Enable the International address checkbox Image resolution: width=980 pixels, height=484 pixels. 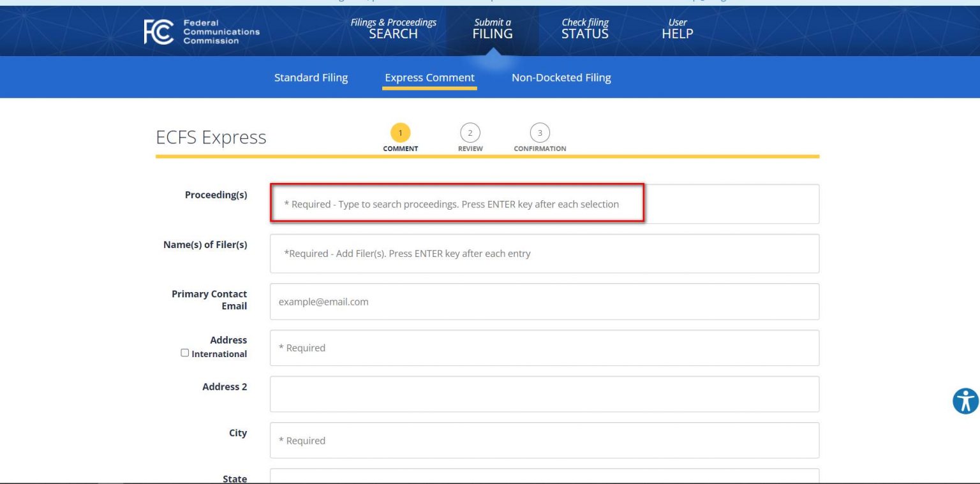click(x=185, y=353)
